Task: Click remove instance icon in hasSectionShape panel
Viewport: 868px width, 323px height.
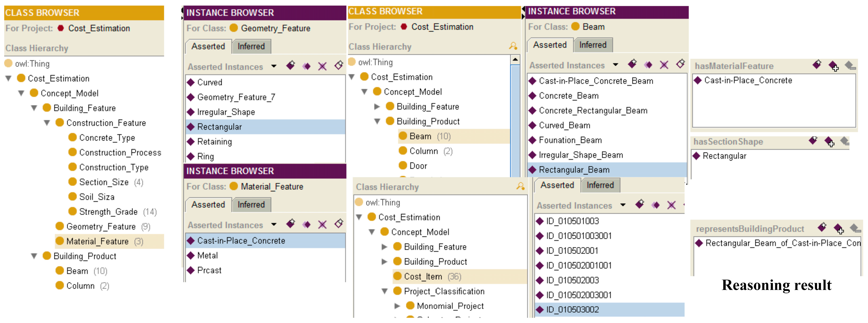Action: click(845, 142)
